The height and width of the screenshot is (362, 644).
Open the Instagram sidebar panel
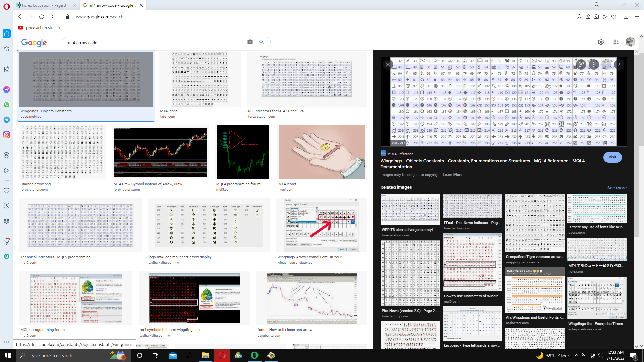pos(6,135)
